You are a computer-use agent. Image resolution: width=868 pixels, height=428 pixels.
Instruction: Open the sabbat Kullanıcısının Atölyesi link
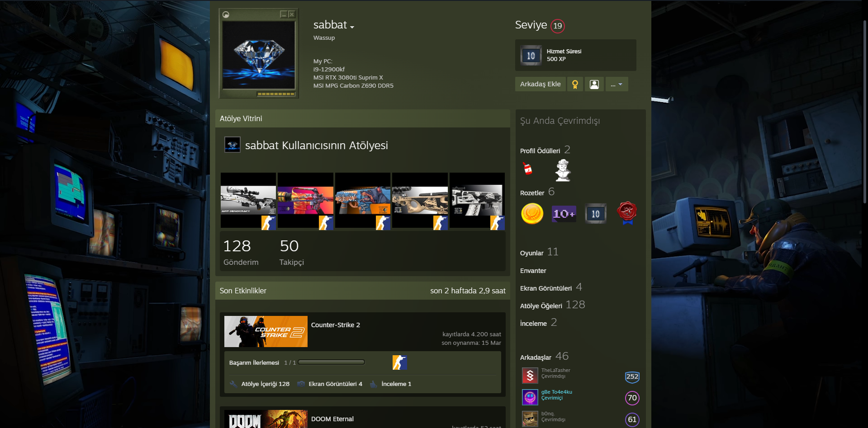click(x=317, y=146)
